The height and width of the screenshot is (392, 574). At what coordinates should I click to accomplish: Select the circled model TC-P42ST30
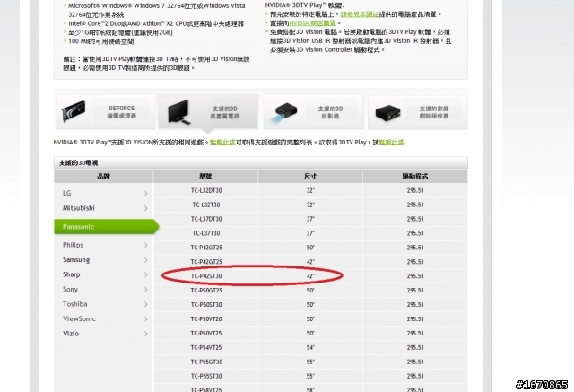(x=206, y=276)
